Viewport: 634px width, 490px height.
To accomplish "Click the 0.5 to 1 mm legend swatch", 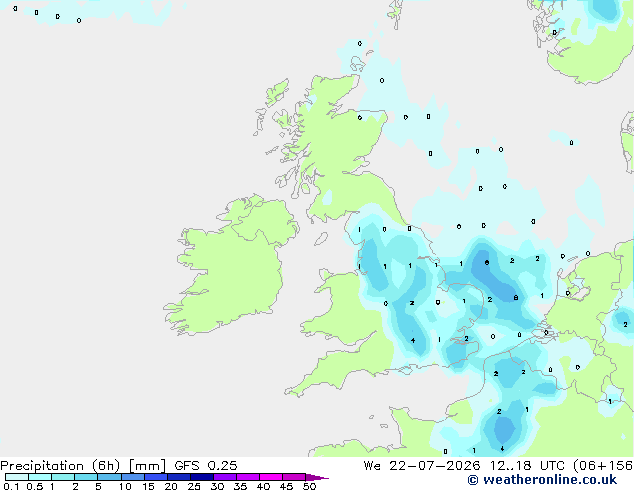I will coord(40,477).
